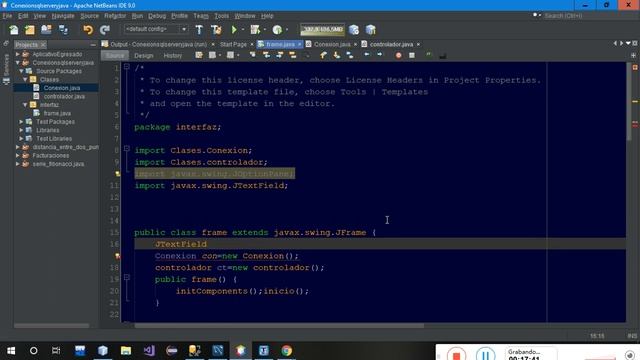
Task: Click the New Project toolbar icon
Action: pos(30,30)
